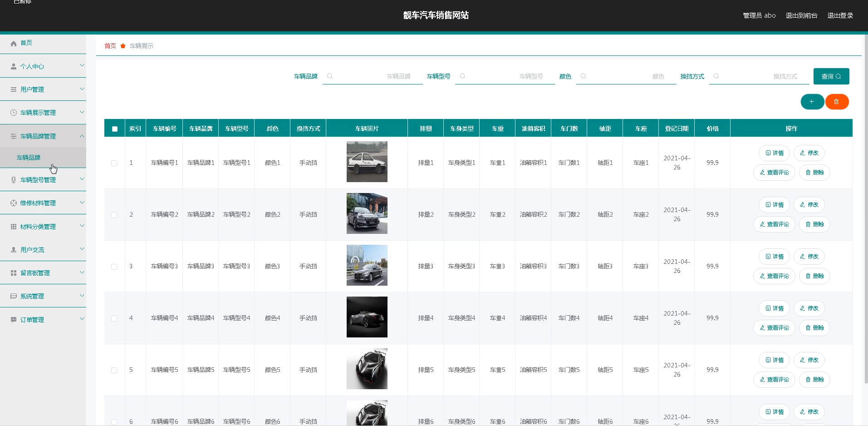868x426 pixels.
Task: Open 订单管理 menu entry
Action: point(43,320)
